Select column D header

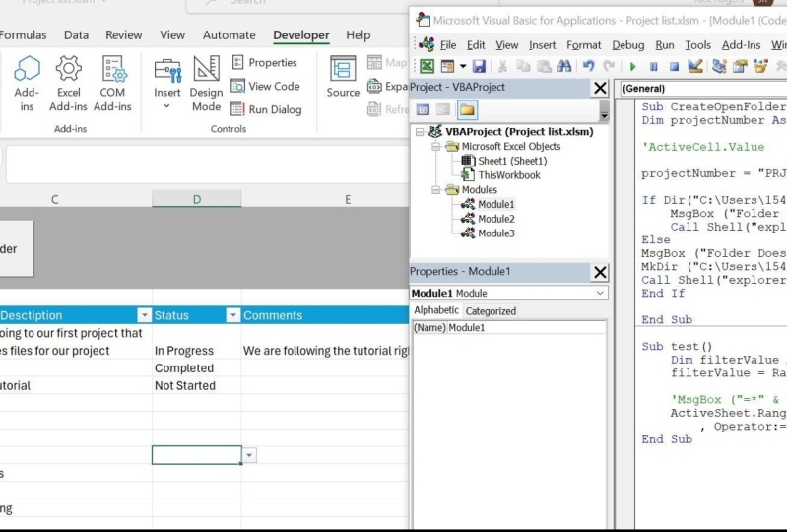(197, 199)
